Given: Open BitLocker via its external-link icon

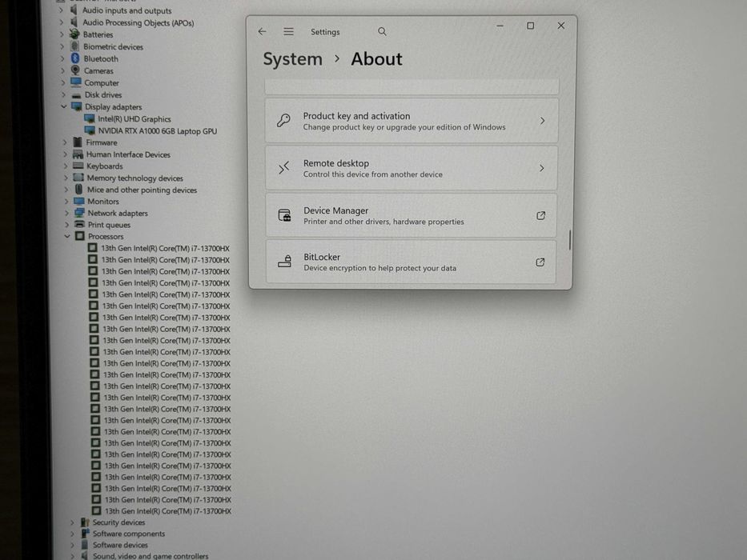Looking at the screenshot, I should coord(540,262).
